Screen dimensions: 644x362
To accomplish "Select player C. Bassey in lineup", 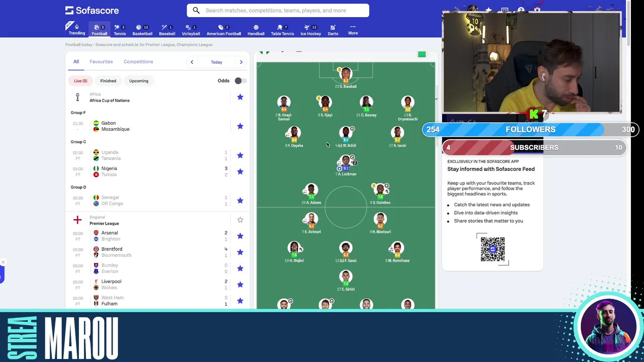I will [366, 106].
